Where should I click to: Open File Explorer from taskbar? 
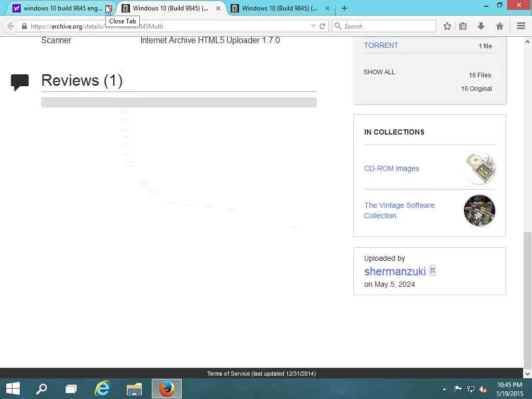pyautogui.click(x=134, y=389)
